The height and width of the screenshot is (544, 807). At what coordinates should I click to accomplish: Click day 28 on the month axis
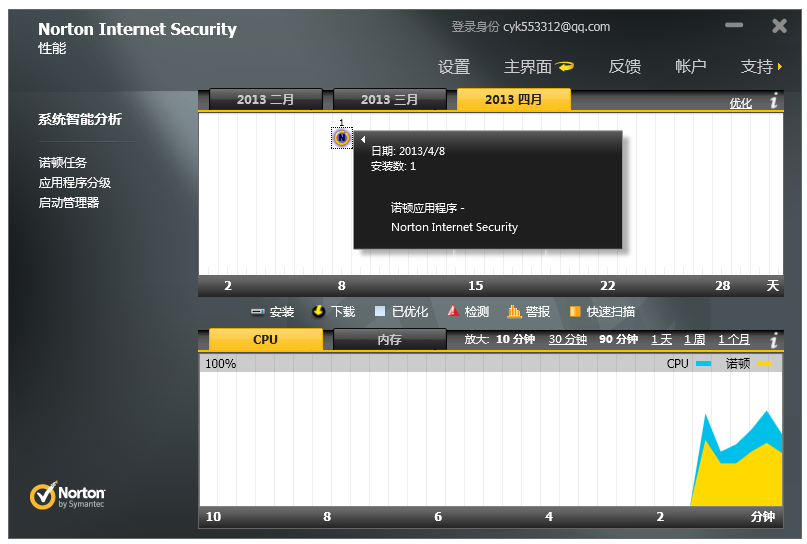pyautogui.click(x=723, y=286)
